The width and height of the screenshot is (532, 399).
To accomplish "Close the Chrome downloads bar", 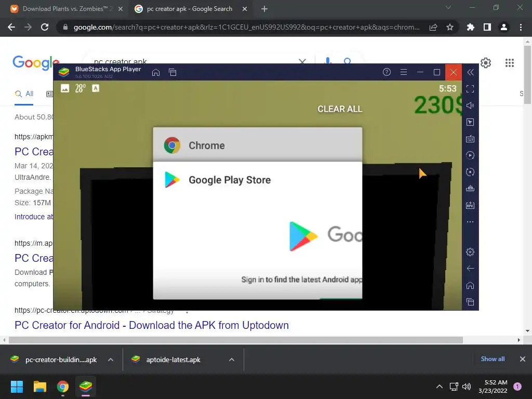I will [523, 359].
